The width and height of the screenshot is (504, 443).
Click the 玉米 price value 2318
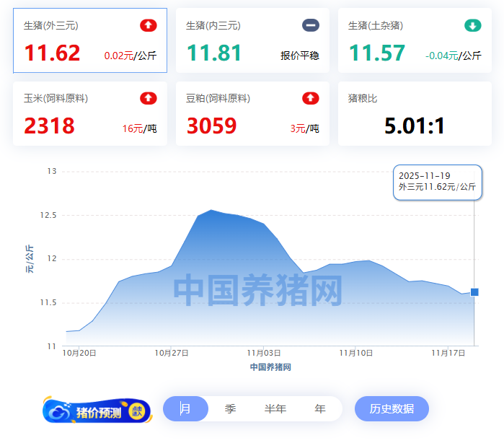click(49, 126)
